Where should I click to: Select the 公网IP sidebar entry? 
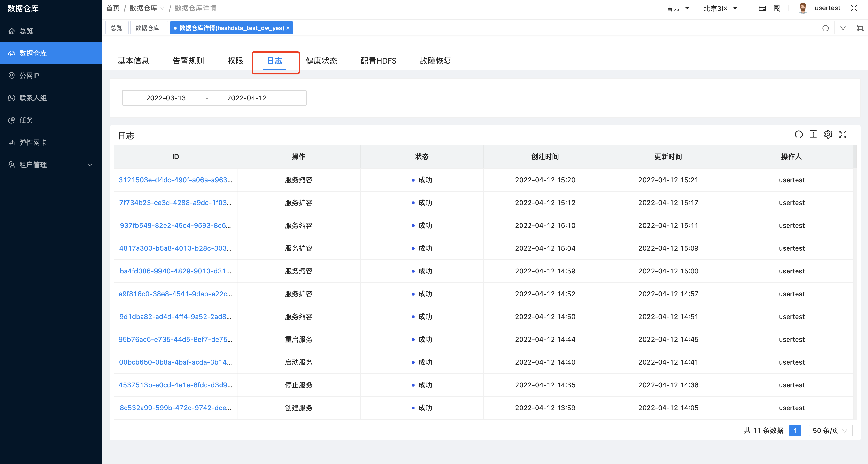[29, 76]
